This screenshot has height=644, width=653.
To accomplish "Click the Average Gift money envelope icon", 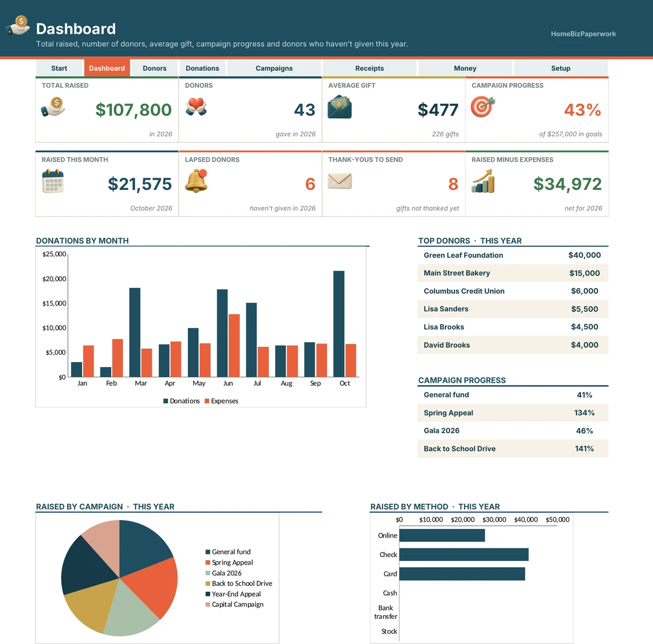I will [x=340, y=107].
